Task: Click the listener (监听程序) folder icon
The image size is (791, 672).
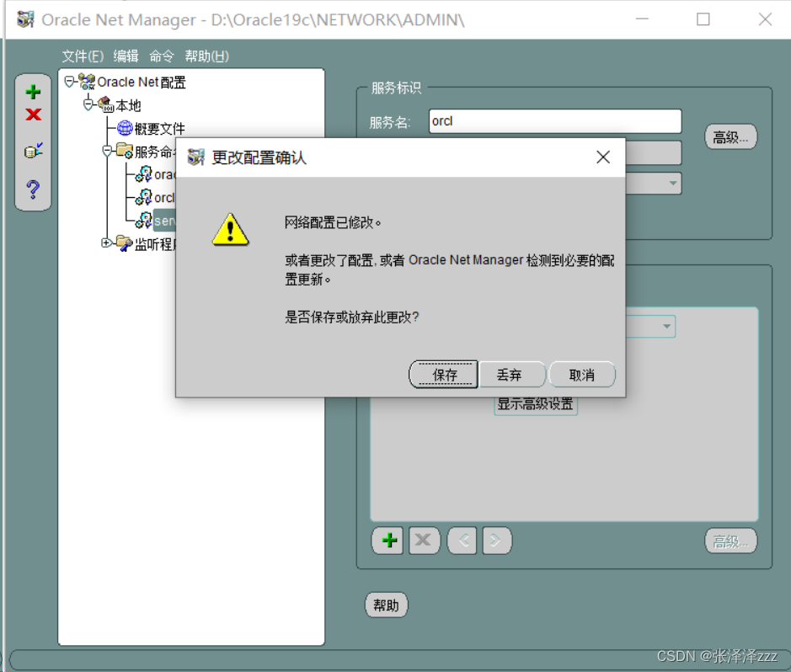Action: (125, 243)
